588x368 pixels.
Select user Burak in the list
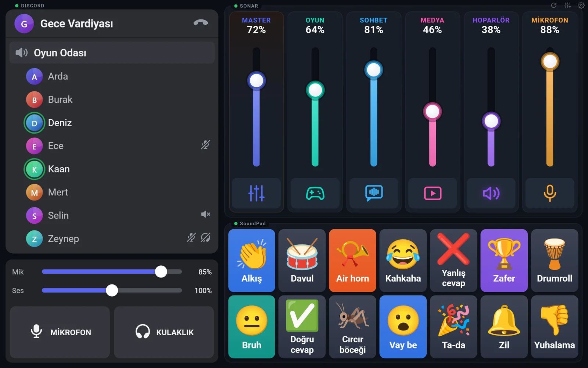pos(112,99)
